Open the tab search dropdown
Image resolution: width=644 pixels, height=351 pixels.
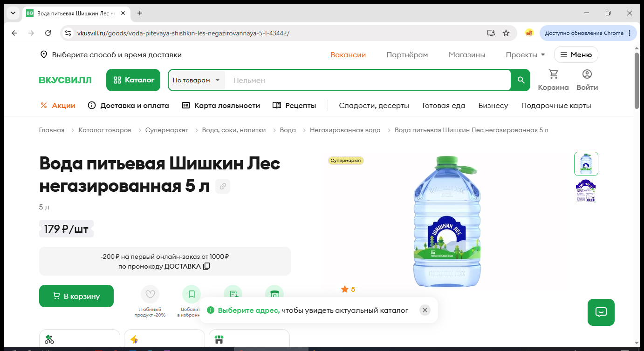13,13
